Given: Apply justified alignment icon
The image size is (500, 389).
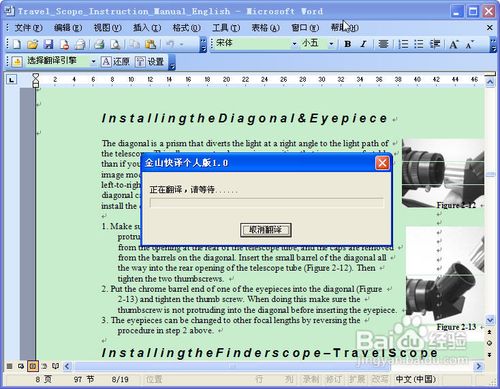Looking at the screenshot, I should tap(383, 44).
